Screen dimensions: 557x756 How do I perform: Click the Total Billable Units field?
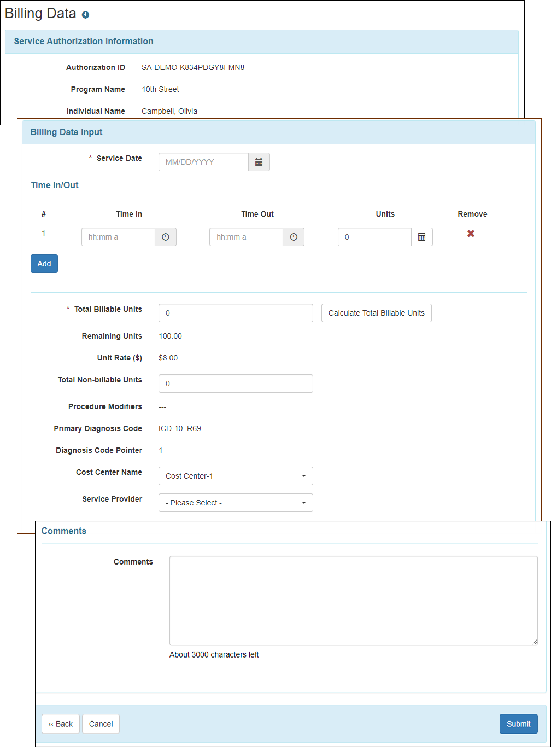pyautogui.click(x=235, y=313)
